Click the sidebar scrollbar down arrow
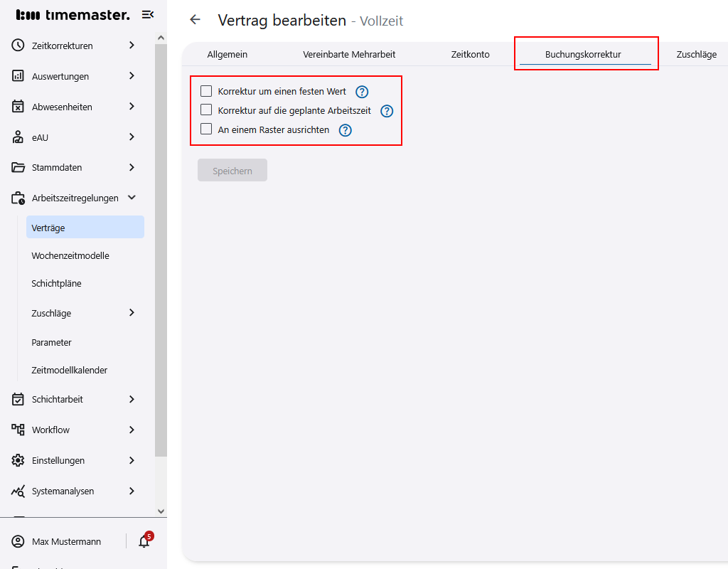The image size is (728, 569). 161,511
